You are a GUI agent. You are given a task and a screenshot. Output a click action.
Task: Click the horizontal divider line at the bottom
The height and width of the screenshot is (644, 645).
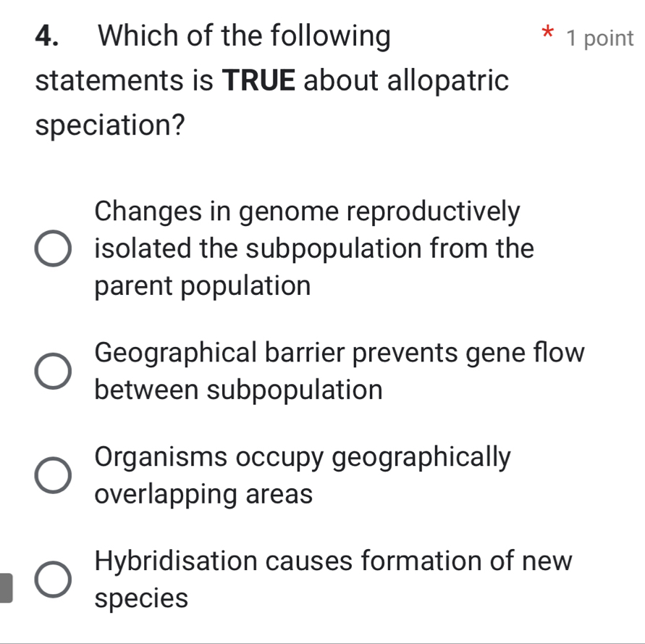(322, 640)
